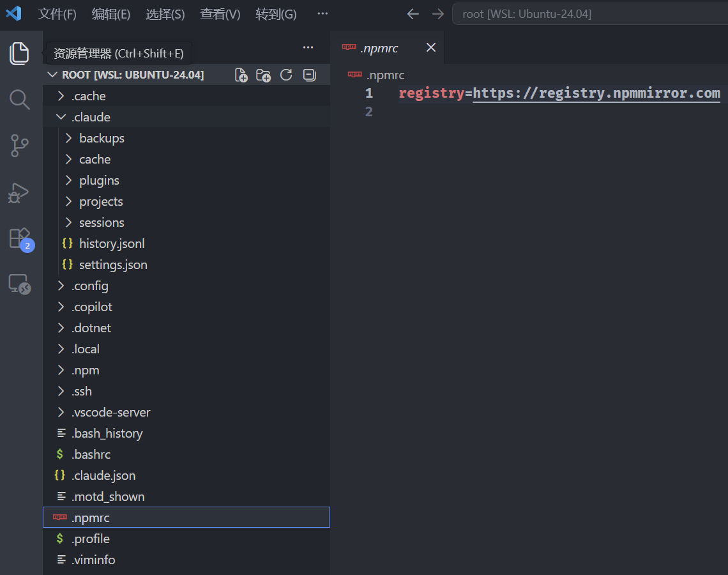The width and height of the screenshot is (728, 575).
Task: Click the registry key on line 1
Action: tap(431, 93)
